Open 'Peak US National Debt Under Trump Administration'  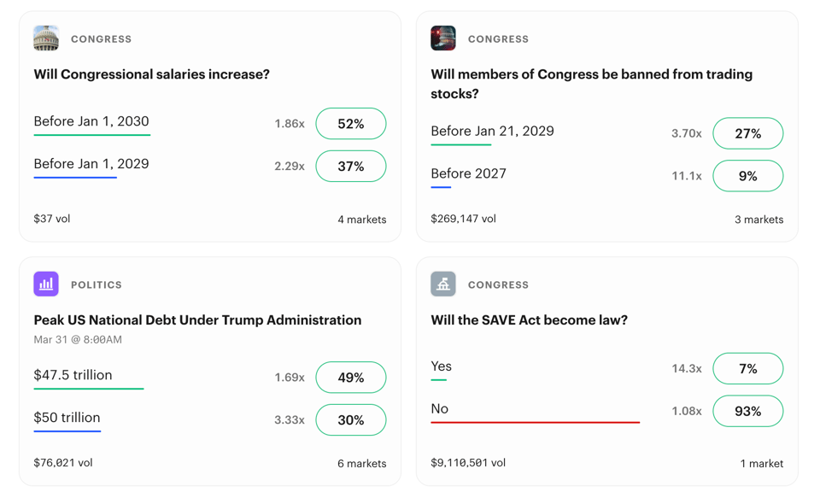point(197,320)
